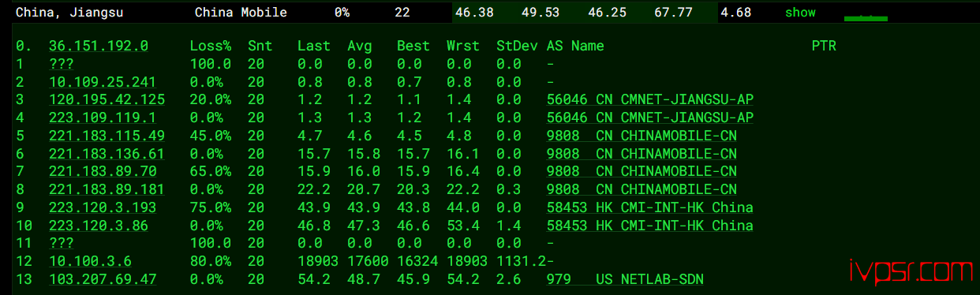Image resolution: width=980 pixels, height=295 pixels.
Task: Click the summary value 67.77
Action: click(673, 13)
